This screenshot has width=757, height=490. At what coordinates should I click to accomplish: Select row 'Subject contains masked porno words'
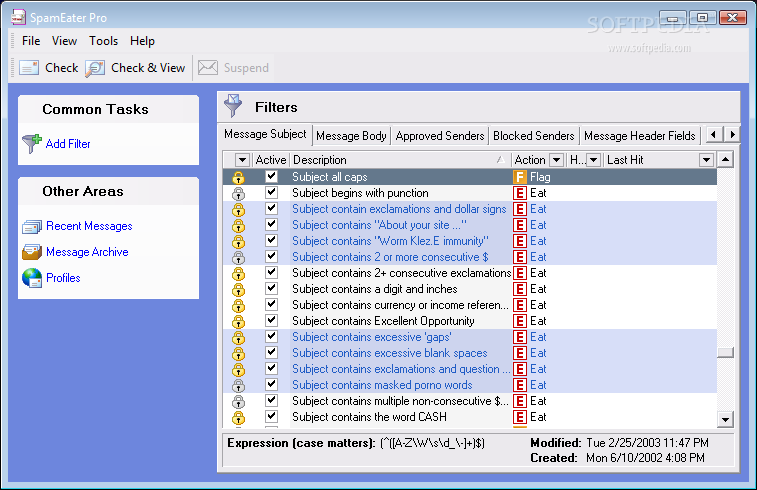(469, 385)
